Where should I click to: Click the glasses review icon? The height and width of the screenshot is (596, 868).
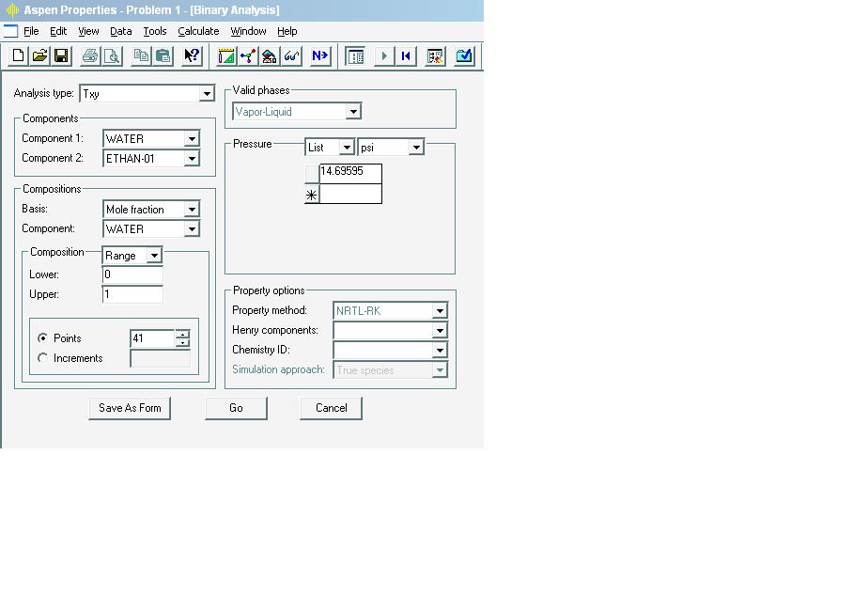click(x=291, y=55)
